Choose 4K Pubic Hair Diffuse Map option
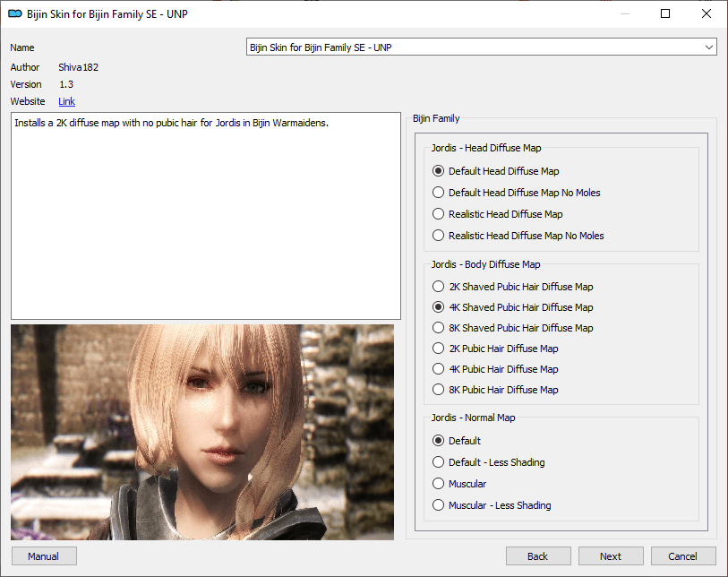The image size is (728, 577). pyautogui.click(x=495, y=369)
